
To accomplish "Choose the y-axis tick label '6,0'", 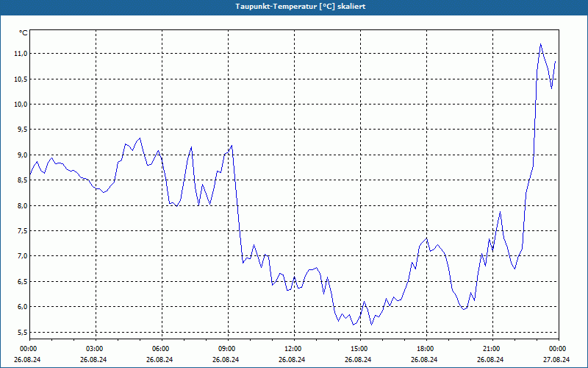I will (x=23, y=307).
